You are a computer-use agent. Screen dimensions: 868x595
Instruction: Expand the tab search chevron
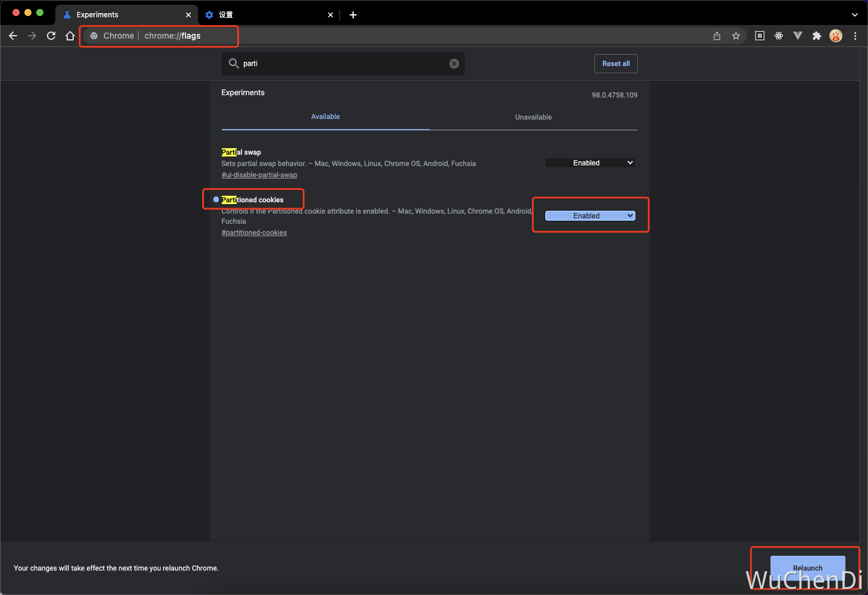(855, 15)
